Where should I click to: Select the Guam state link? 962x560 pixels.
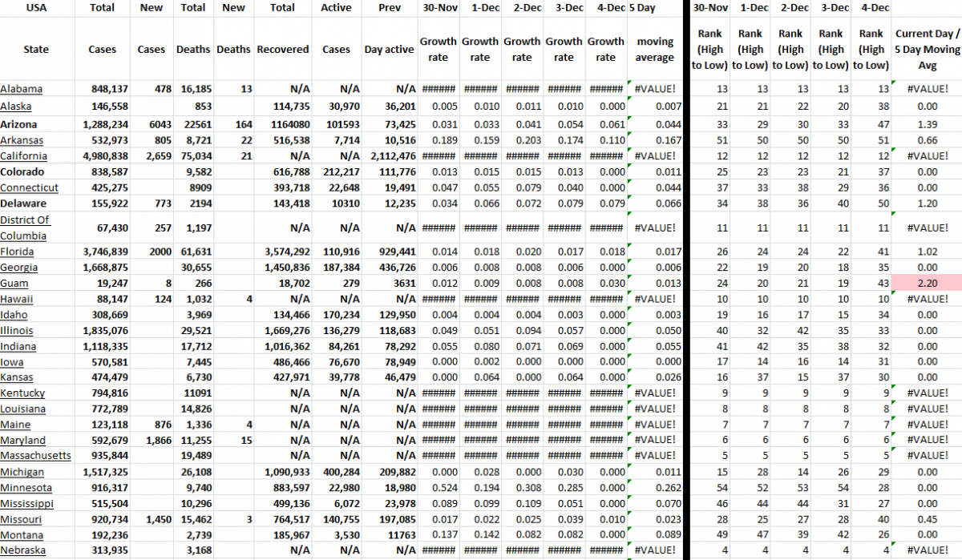14,283
